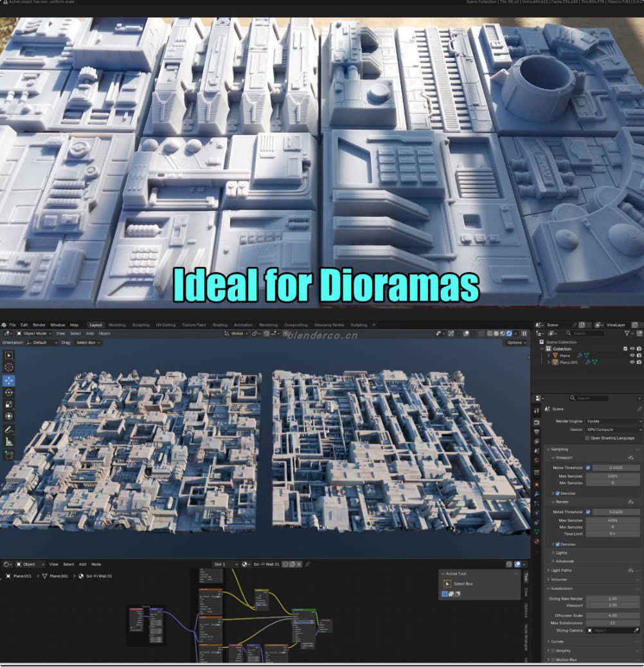Hide Plane.001 object in viewport

coord(632,362)
